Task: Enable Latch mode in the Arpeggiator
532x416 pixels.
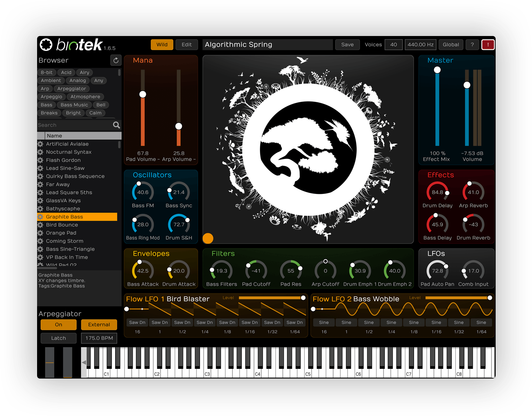Action: [x=58, y=338]
